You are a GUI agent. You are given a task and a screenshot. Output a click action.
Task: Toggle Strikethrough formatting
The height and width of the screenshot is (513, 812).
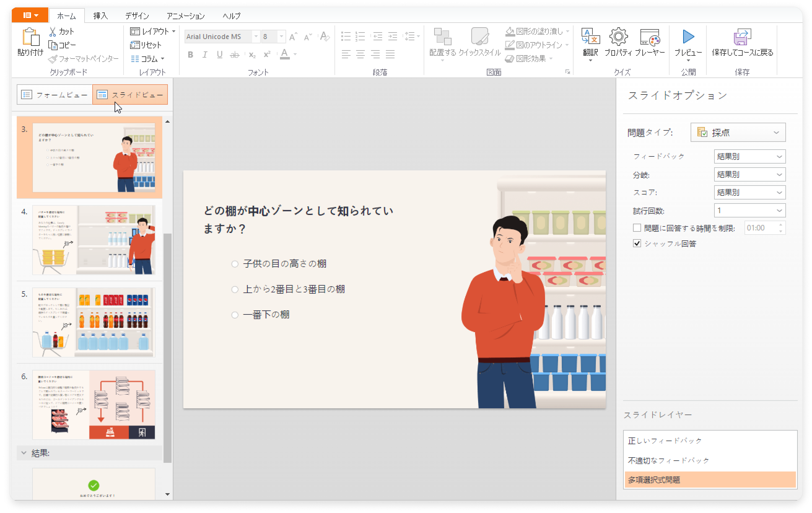coord(235,54)
